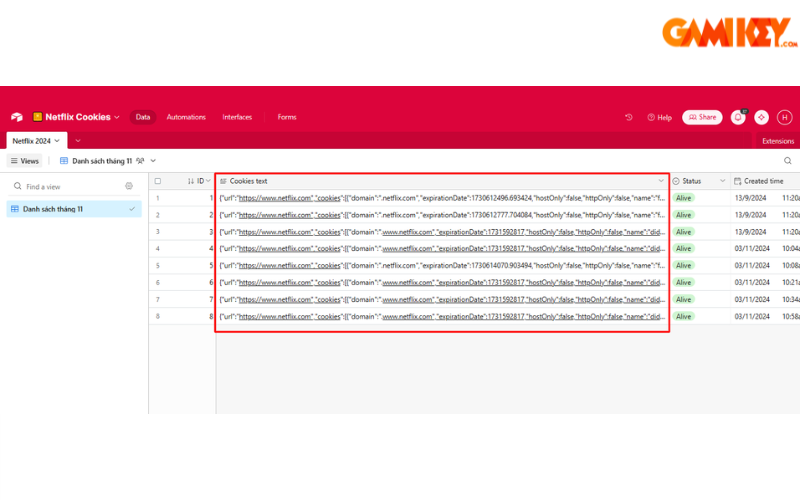Viewport: 800px width, 500px height.
Task: Click the Alive status in row 4
Action: (x=684, y=248)
